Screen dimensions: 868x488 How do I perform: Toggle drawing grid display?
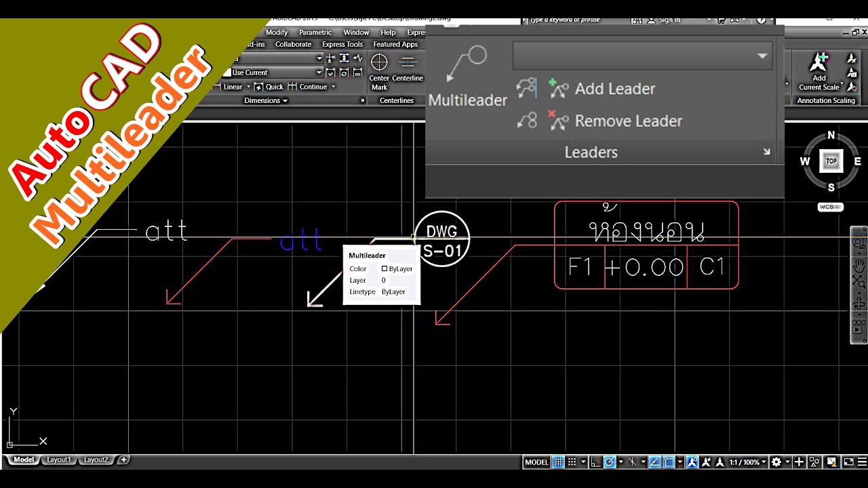point(558,462)
